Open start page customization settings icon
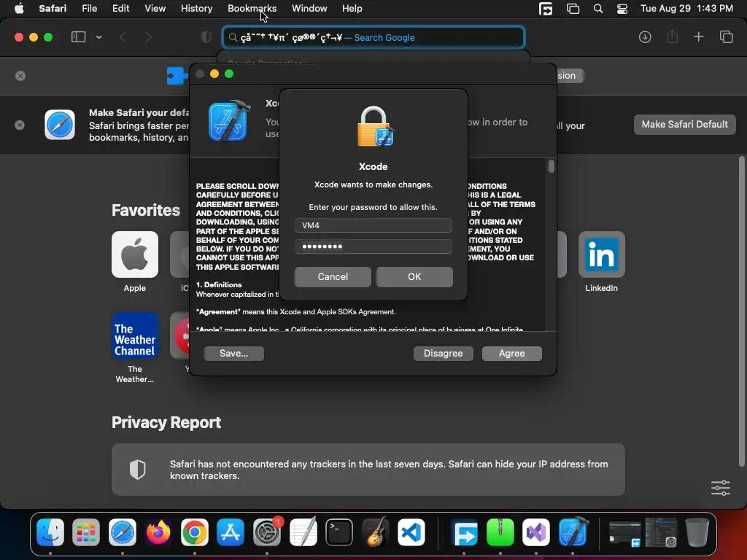 720,488
